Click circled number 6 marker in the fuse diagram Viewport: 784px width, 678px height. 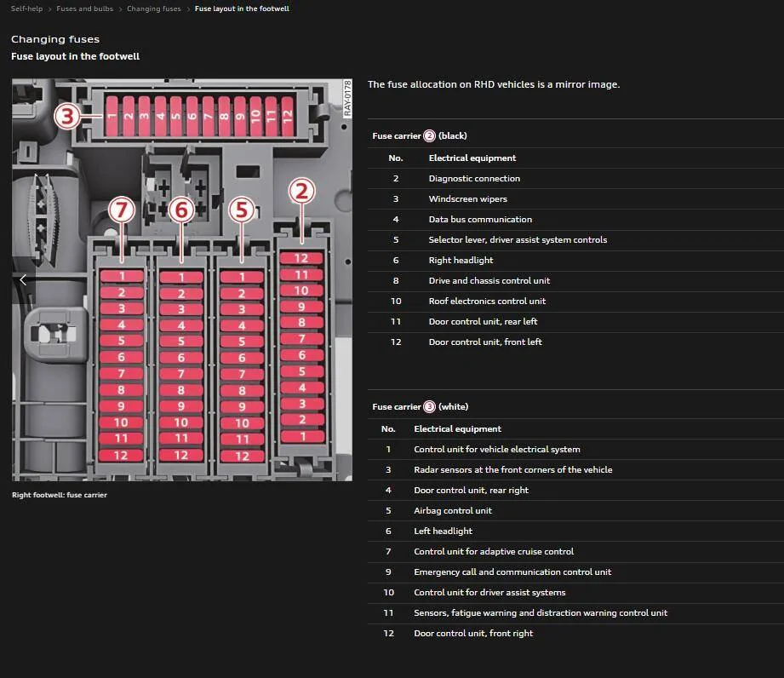180,210
